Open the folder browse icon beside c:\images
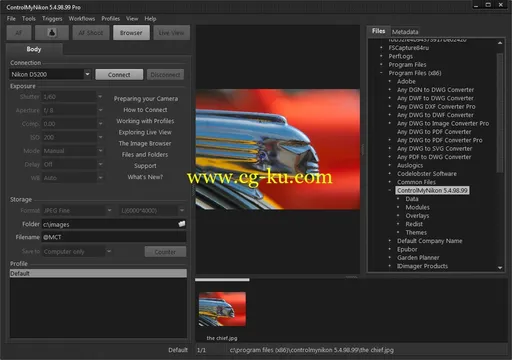 click(x=182, y=224)
